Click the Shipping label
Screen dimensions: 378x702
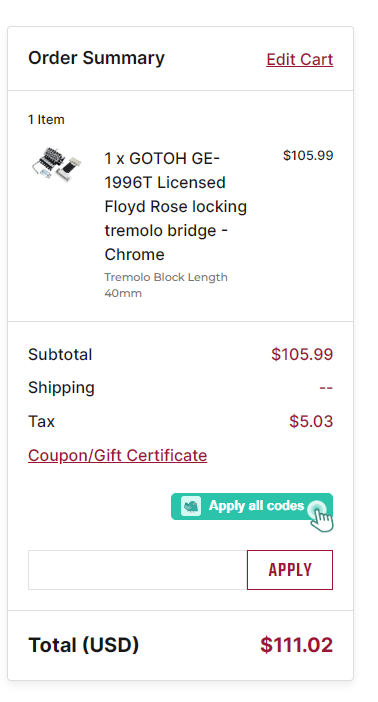click(61, 388)
